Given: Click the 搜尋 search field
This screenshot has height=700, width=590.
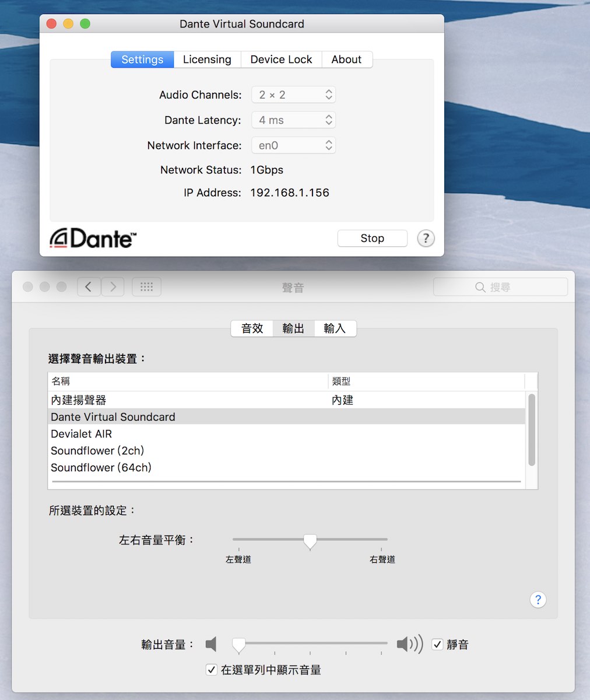Looking at the screenshot, I should [500, 287].
